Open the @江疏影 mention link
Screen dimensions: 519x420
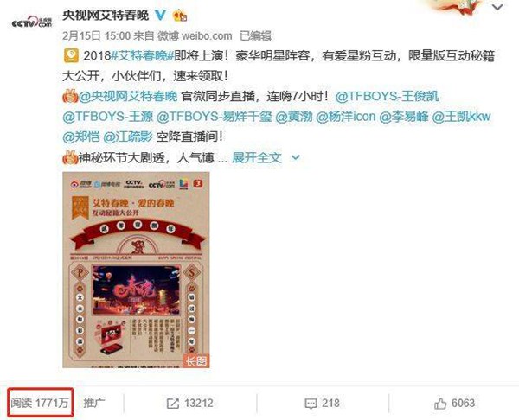(128, 137)
